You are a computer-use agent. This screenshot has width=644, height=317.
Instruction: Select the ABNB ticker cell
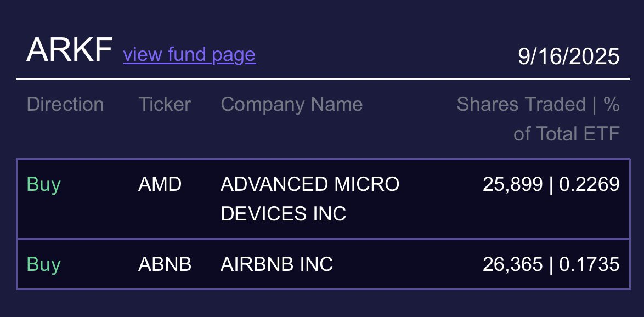click(x=165, y=264)
